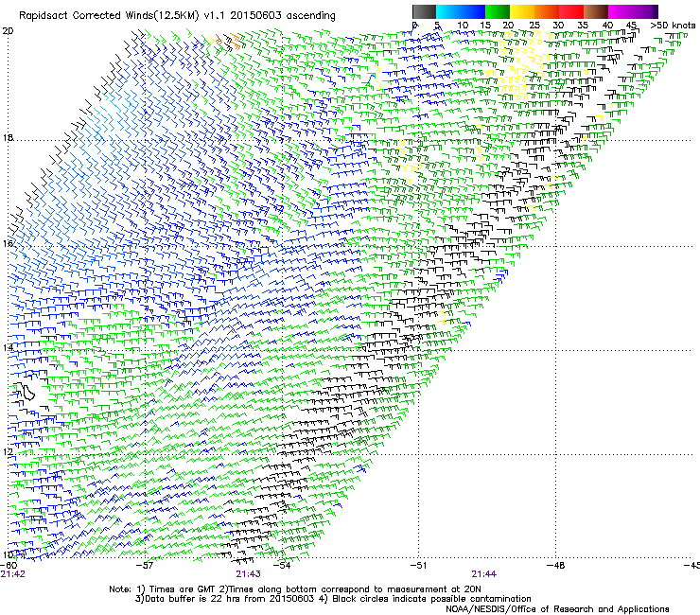Screen dimensions: 700x615
Task: Click the cyan 5-10 knots legend swatch
Action: click(448, 12)
